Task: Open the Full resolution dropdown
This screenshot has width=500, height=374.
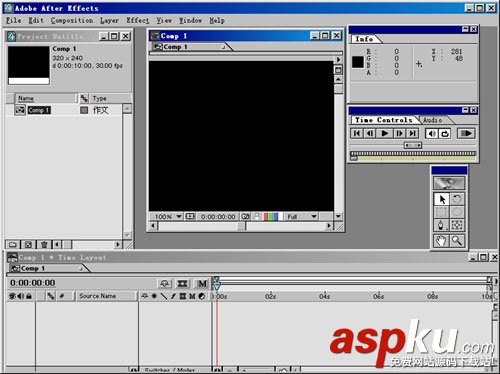Action: (302, 217)
